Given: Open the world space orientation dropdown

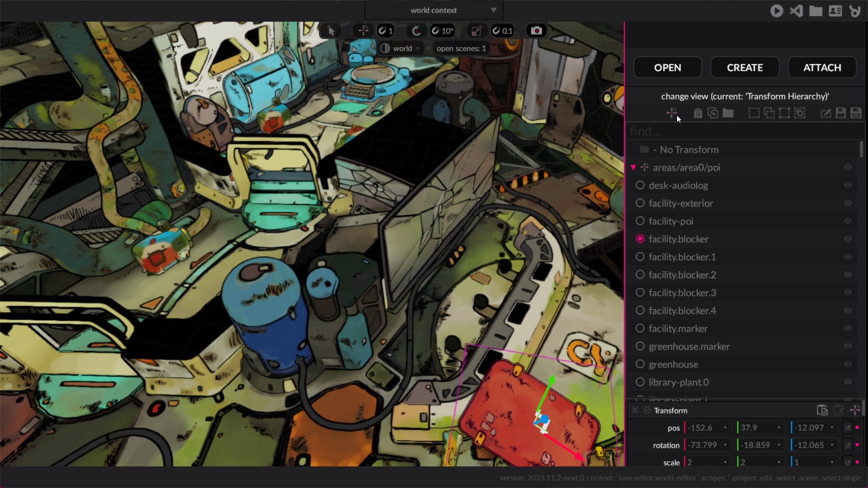Looking at the screenshot, I should 401,49.
